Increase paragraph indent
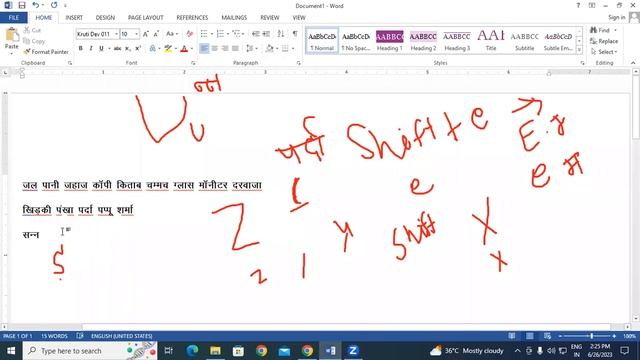 [266, 34]
